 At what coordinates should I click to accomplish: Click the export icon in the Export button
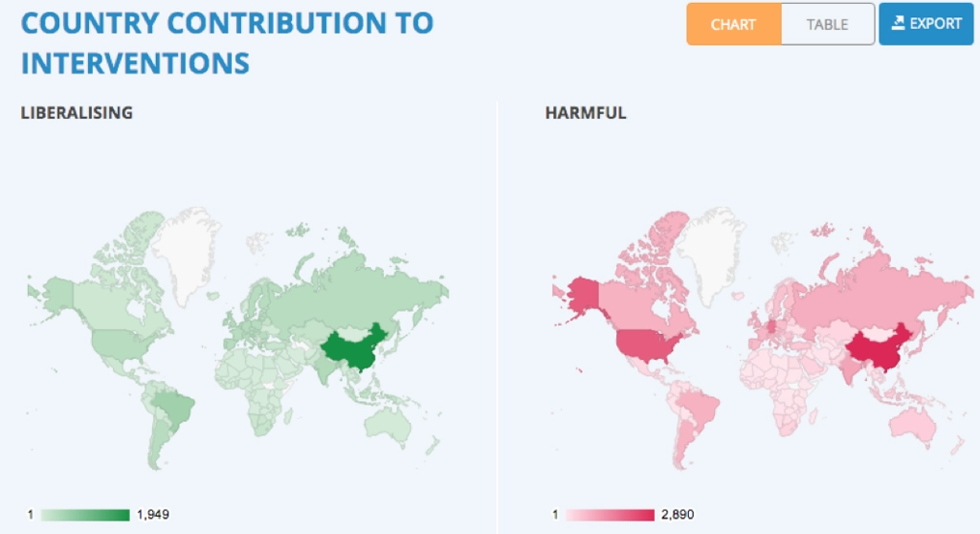click(x=898, y=23)
